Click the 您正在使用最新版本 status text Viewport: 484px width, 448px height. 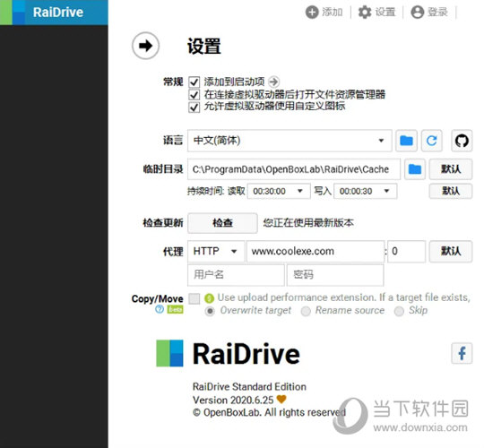pyautogui.click(x=308, y=223)
